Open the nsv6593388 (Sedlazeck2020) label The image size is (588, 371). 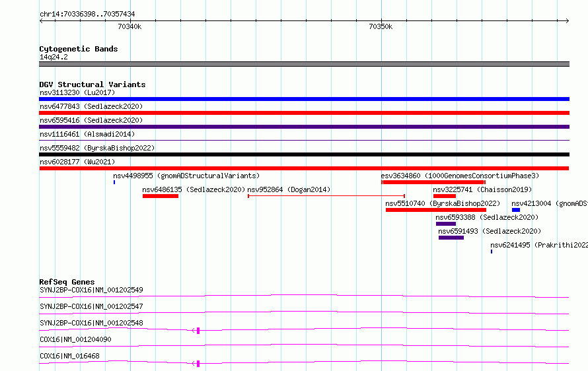tap(487, 217)
